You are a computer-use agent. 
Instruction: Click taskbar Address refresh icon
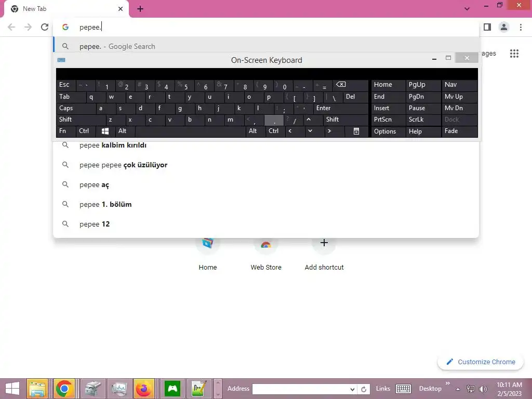[363, 389]
